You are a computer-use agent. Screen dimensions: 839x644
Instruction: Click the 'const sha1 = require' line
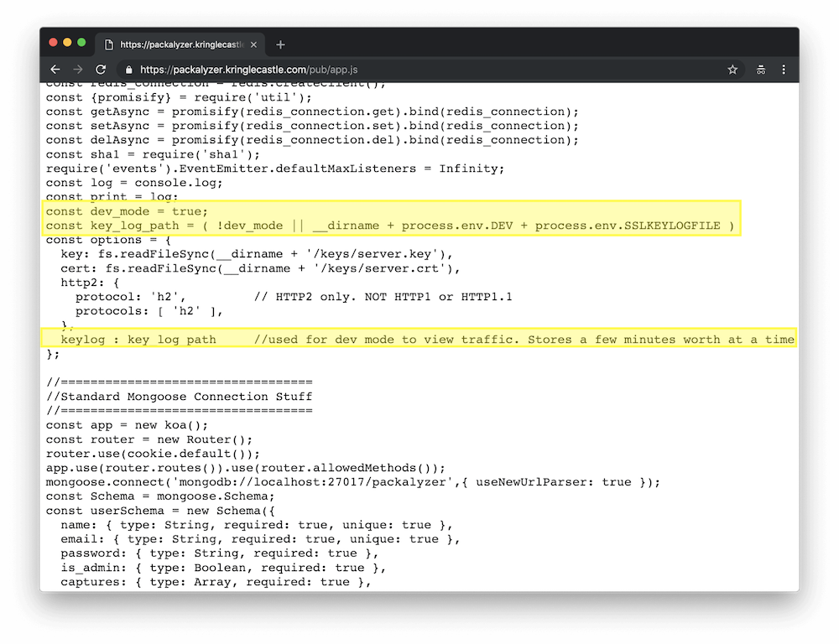pos(153,154)
